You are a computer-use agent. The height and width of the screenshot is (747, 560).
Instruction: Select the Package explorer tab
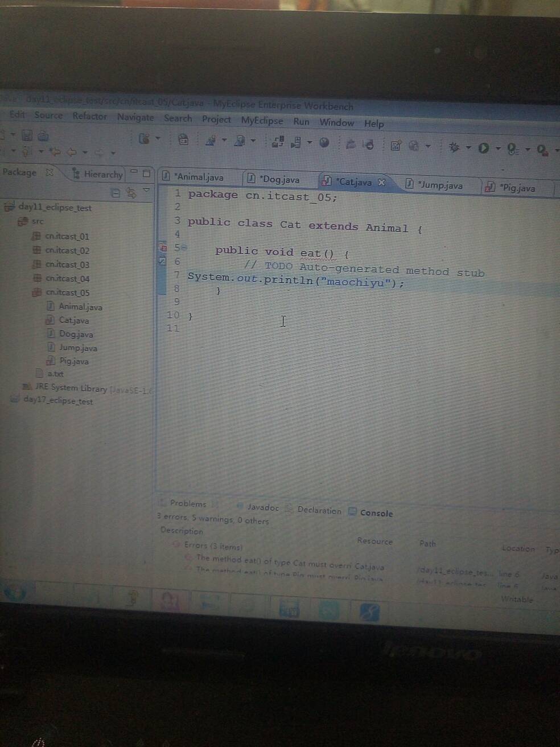click(19, 172)
